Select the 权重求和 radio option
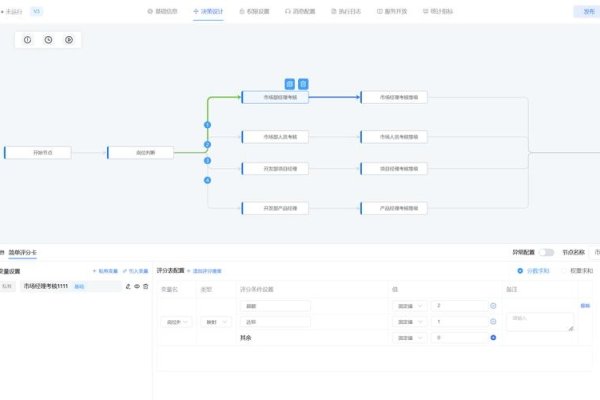Viewport: 600px width, 400px height. [x=577, y=271]
